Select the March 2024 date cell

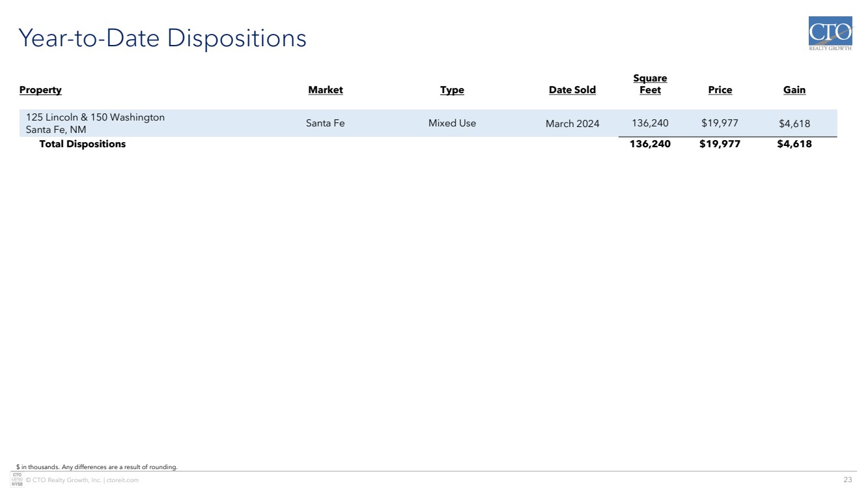click(572, 123)
